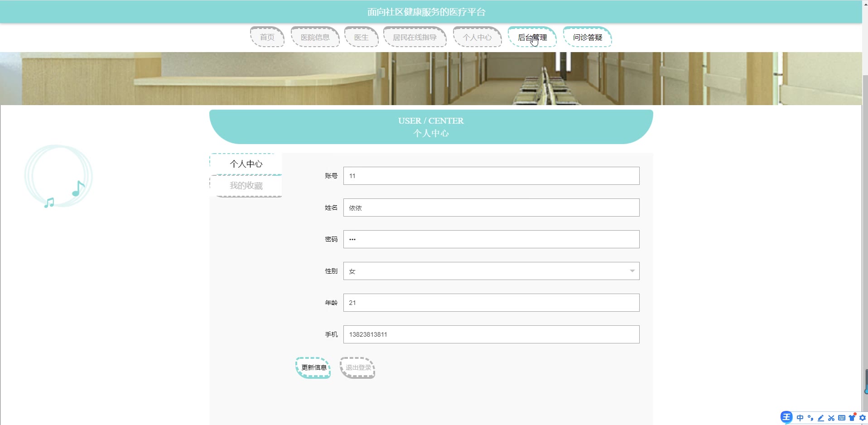Toggle punctuation mode icon in IME bar
Image resolution: width=868 pixels, height=425 pixels.
point(810,418)
